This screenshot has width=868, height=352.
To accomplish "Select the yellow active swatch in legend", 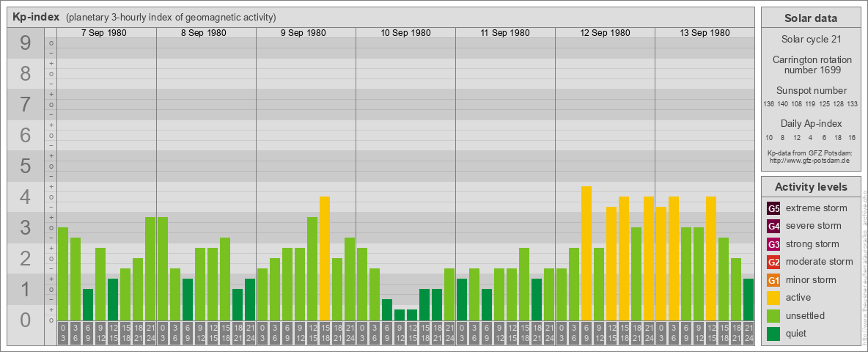I will point(773,298).
